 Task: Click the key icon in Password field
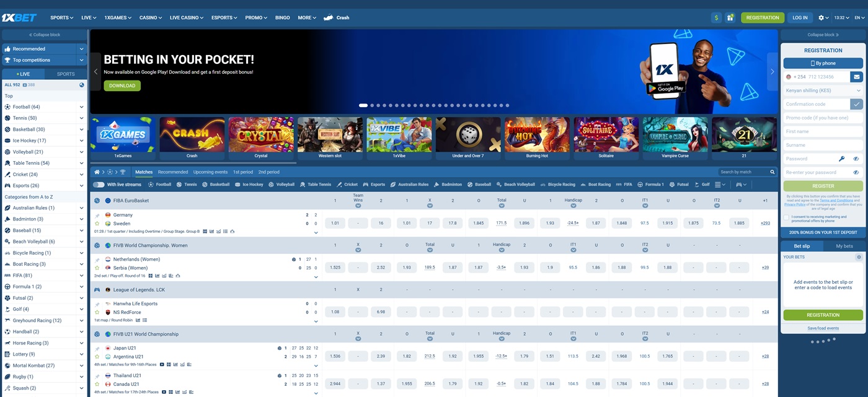(842, 159)
